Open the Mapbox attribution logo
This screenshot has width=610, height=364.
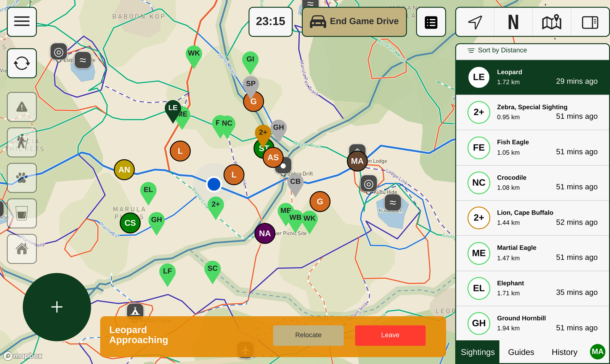pos(23,356)
